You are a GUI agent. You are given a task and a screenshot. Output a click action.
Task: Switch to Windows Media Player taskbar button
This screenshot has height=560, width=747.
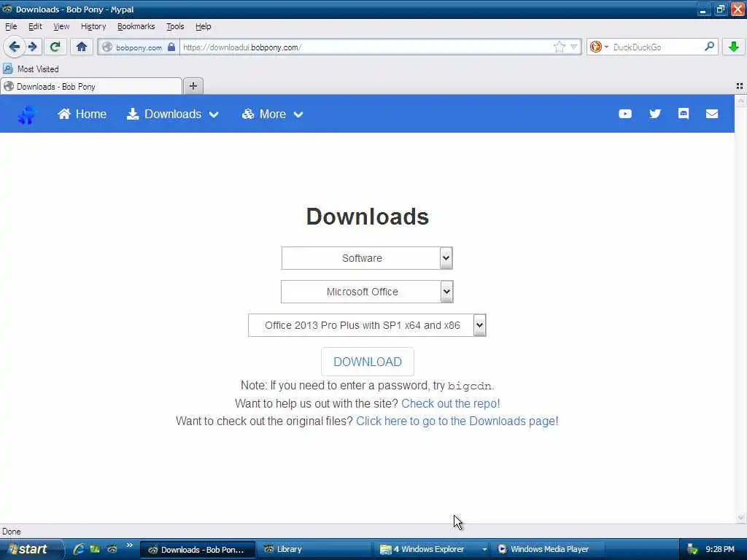[x=549, y=549]
